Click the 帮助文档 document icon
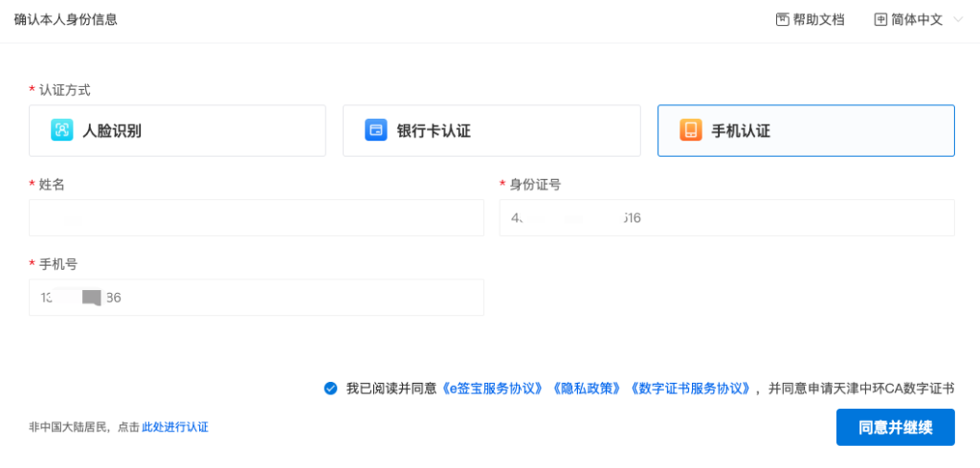The image size is (980, 468). (782, 19)
